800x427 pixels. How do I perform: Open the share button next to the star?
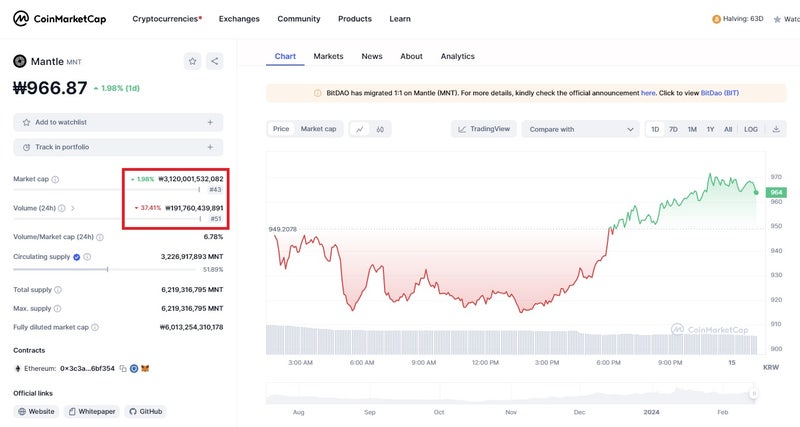coord(215,61)
